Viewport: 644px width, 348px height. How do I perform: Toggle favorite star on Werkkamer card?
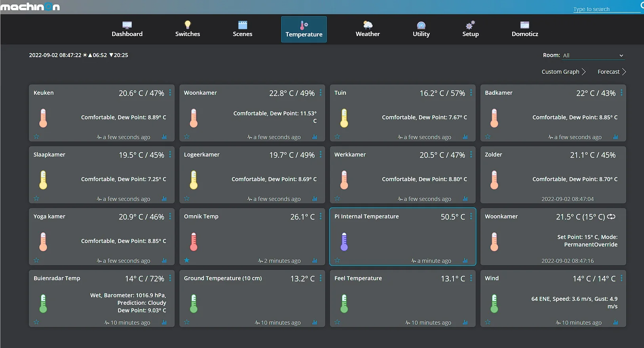tap(337, 199)
